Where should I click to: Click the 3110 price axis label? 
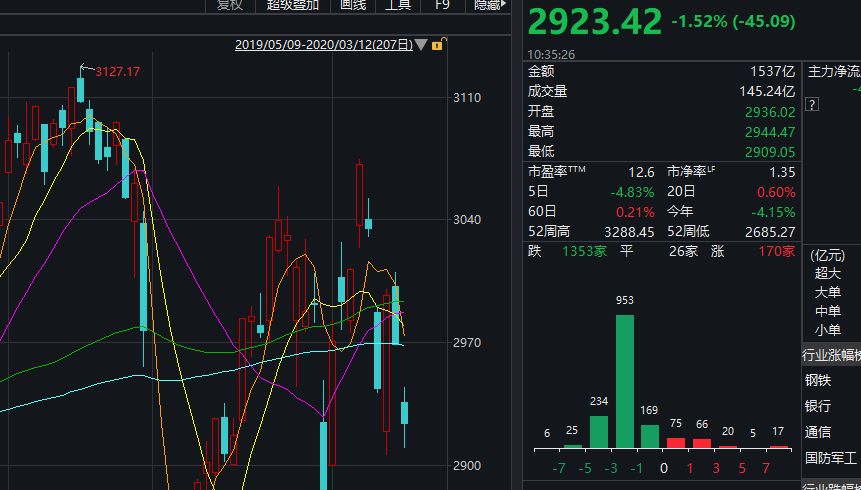point(467,98)
